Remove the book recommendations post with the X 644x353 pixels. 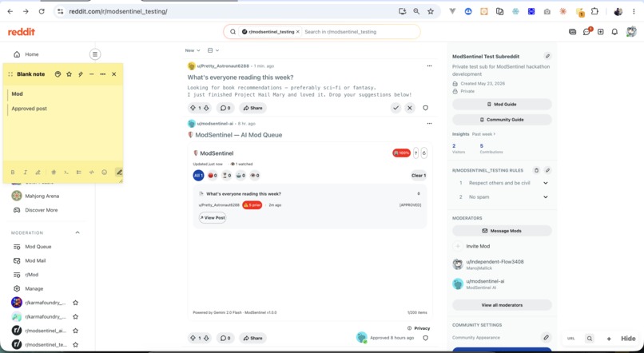point(409,108)
